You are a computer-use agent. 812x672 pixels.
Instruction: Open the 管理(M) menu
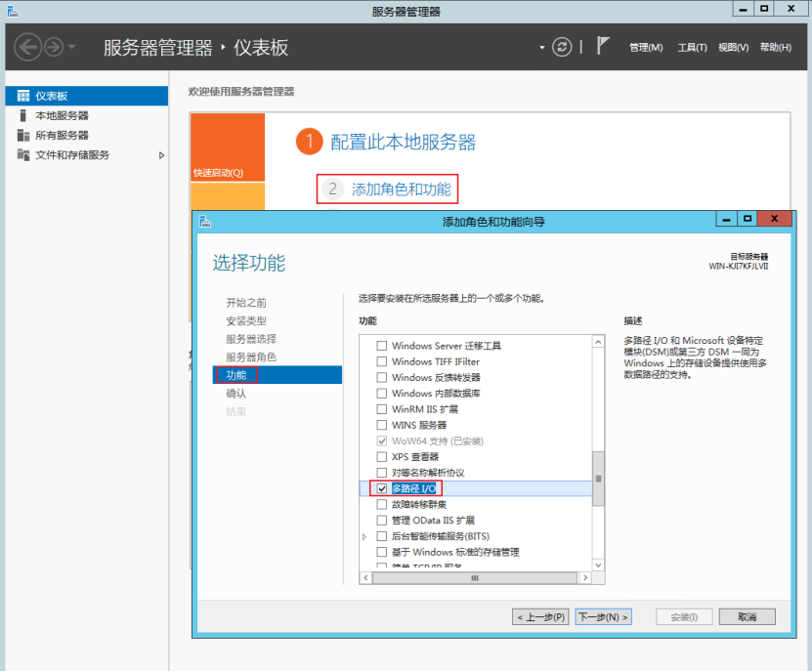(646, 46)
